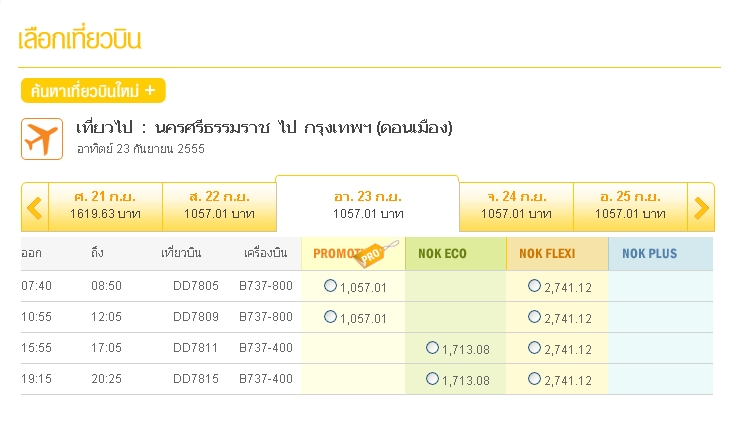Viewport: 737px width, 433px height.
Task: Click the NOK PLUS column header
Action: tap(649, 254)
